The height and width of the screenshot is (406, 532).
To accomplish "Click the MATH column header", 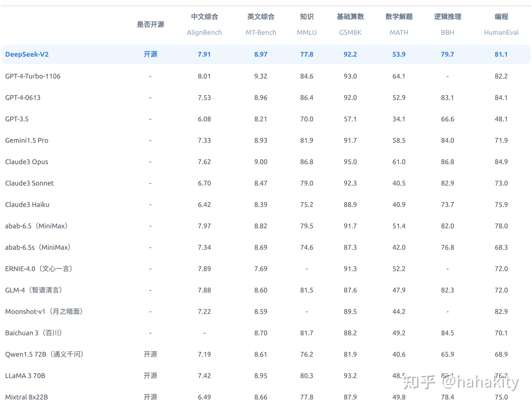I will pyautogui.click(x=399, y=32).
